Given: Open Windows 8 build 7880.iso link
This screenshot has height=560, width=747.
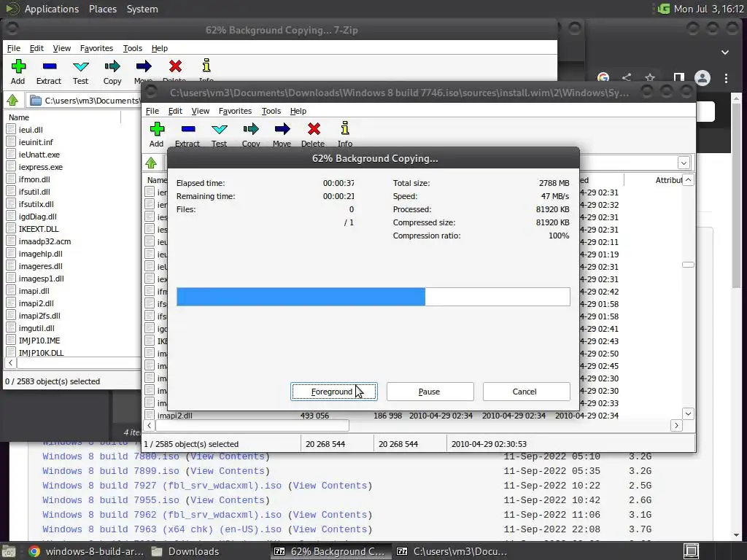Looking at the screenshot, I should (111, 456).
